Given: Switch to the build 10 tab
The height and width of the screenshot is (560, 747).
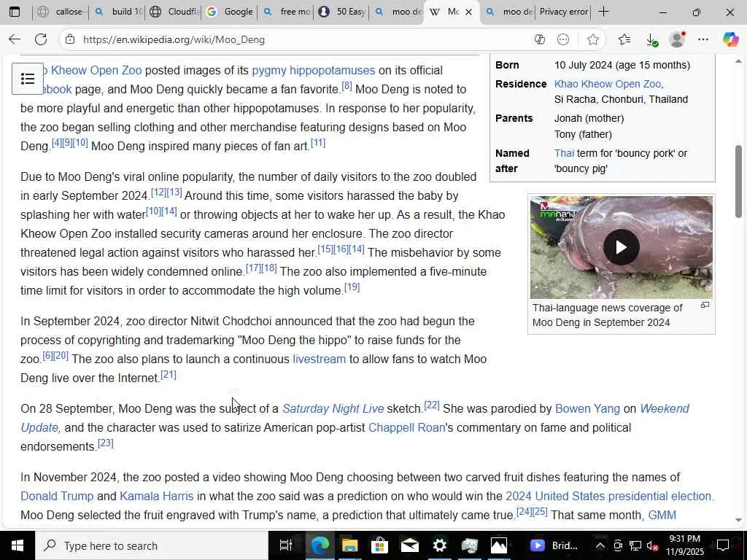Looking at the screenshot, I should click(x=117, y=12).
